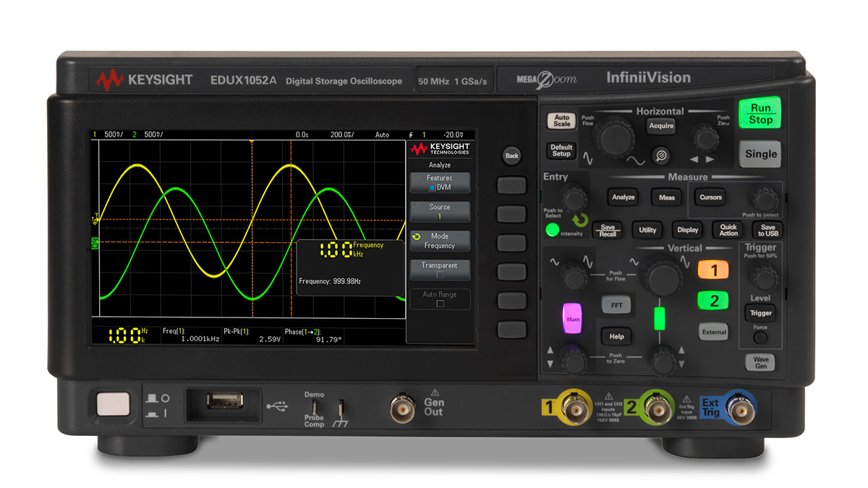This screenshot has height=488, width=868.
Task: Open the Source selection menu showing 1
Action: pyautogui.click(x=439, y=211)
